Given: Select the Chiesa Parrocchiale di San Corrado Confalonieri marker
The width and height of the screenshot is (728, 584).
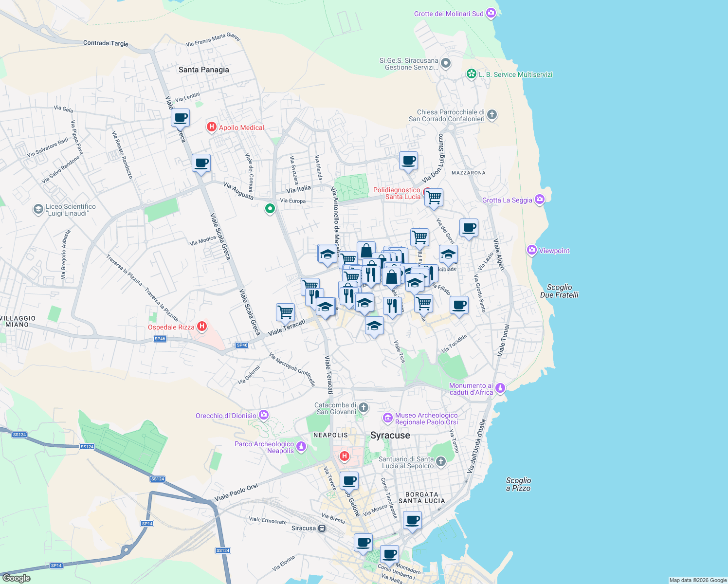Looking at the screenshot, I should coord(491,115).
